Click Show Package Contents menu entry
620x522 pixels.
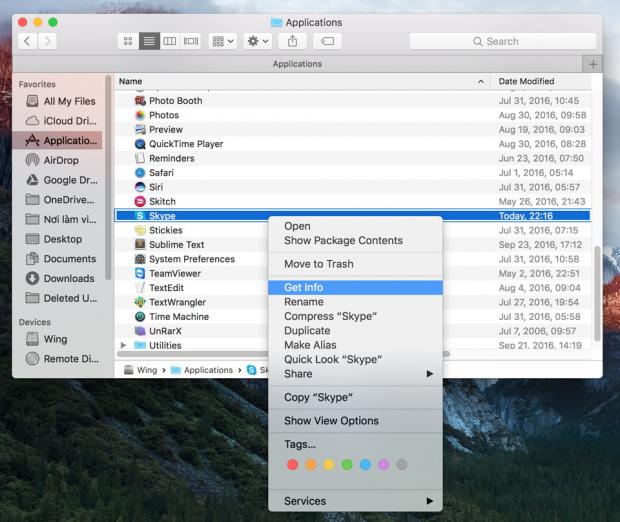343,240
